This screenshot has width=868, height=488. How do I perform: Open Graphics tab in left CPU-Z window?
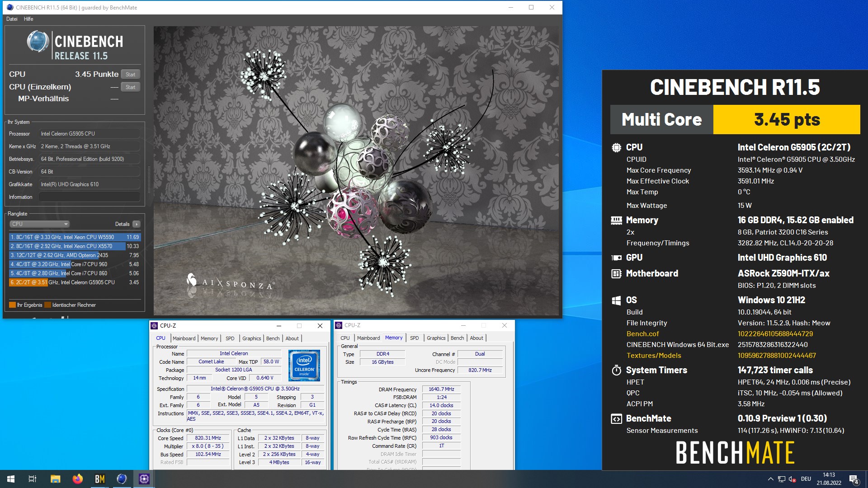point(252,338)
